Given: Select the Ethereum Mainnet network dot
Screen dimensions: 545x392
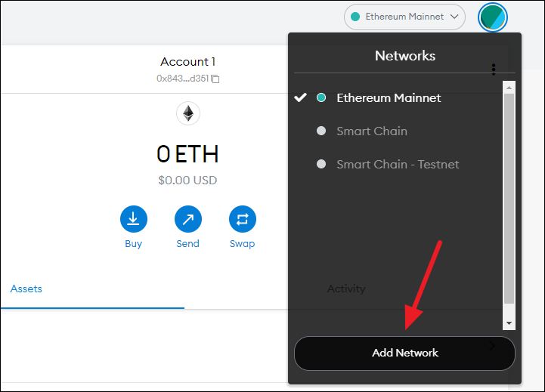Looking at the screenshot, I should tap(321, 97).
